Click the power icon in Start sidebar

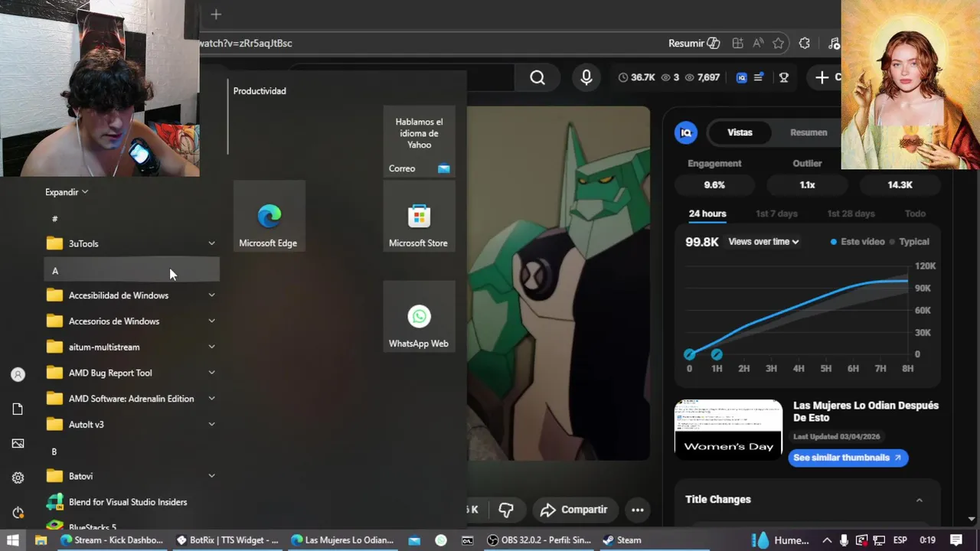18,513
